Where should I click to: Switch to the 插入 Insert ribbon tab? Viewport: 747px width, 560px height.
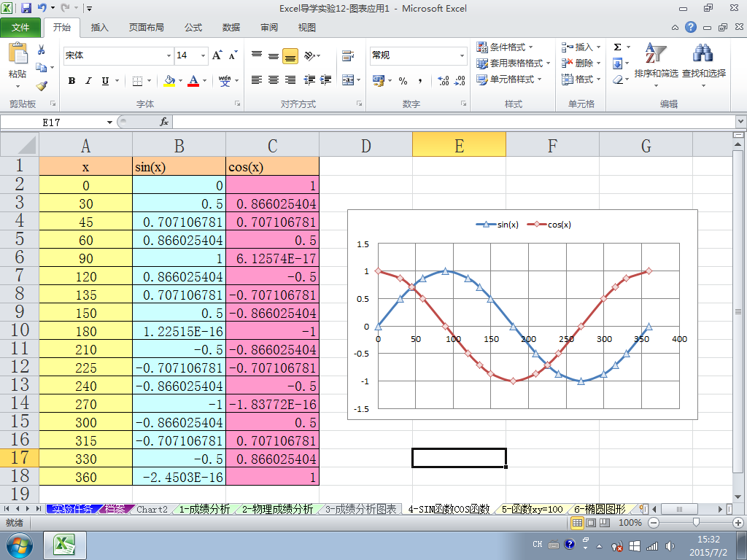click(99, 27)
